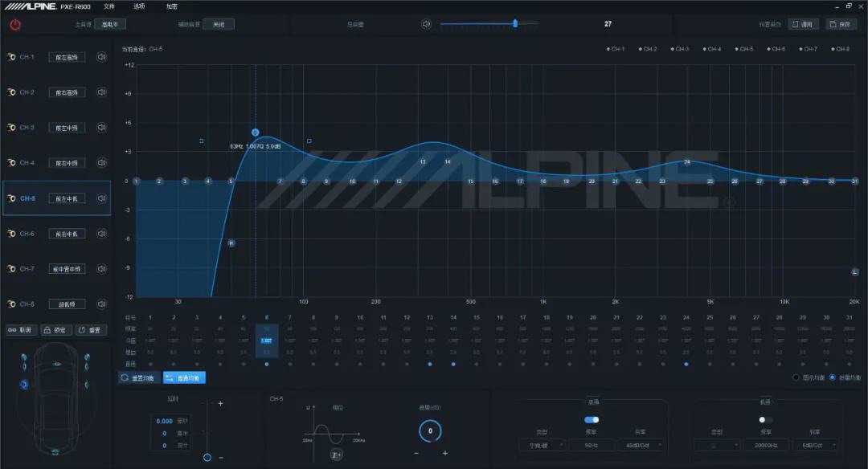This screenshot has height=469, width=868.
Task: Mute the master volume speaker icon
Action: pos(426,24)
